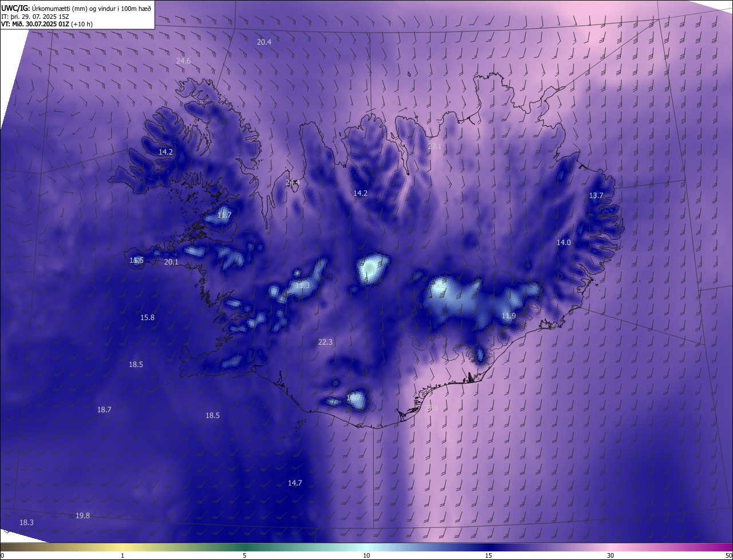Image resolution: width=733 pixels, height=560 pixels.
Task: Click the '1' tick label on the color scale
Action: [123, 555]
